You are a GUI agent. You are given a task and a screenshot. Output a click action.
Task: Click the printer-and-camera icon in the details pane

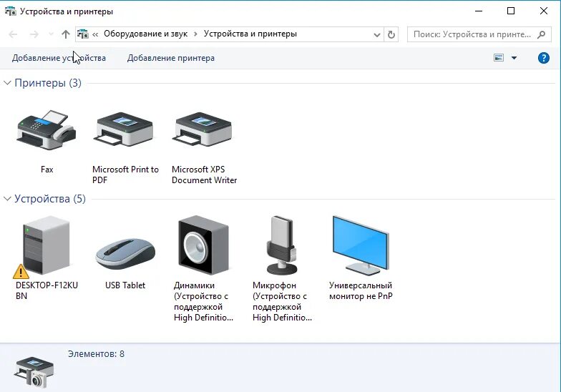tap(34, 372)
